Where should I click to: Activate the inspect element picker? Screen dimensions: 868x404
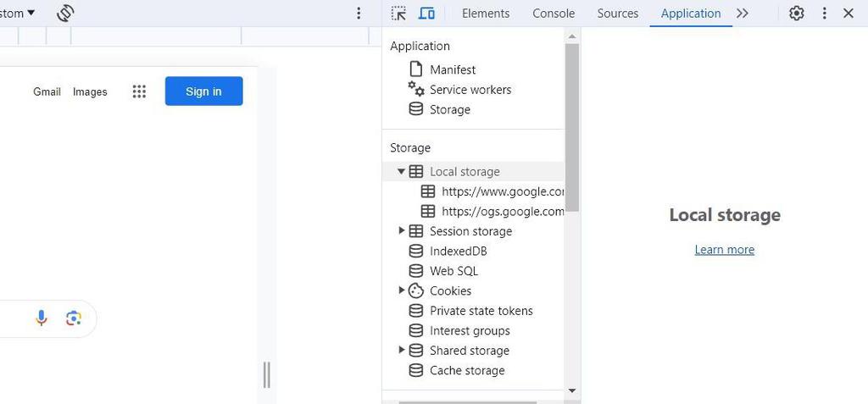coord(399,14)
